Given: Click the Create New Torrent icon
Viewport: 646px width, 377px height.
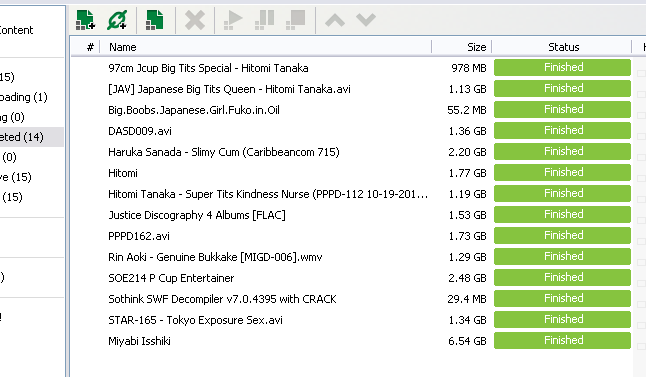Looking at the screenshot, I should pos(155,20).
